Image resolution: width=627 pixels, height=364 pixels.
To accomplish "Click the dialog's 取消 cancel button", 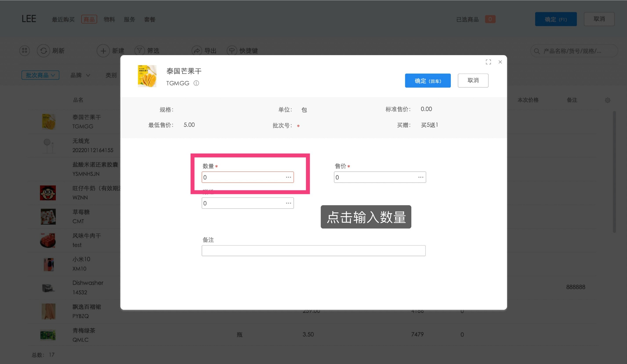I will 473,80.
